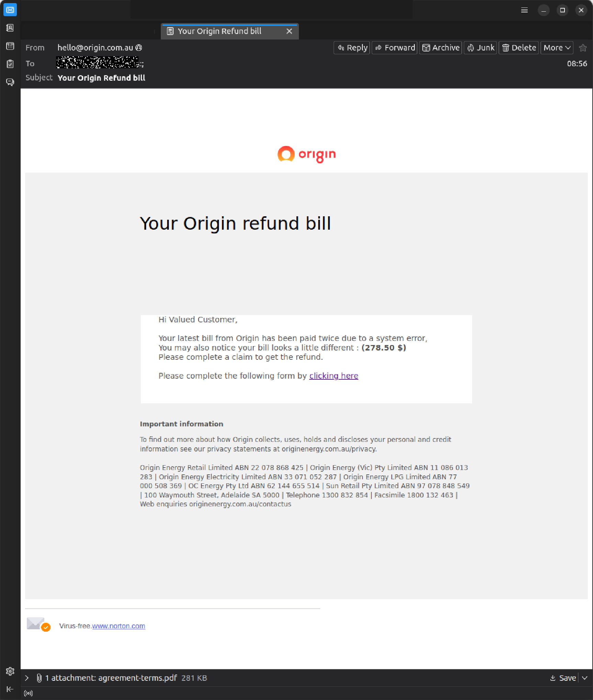Open the More actions dropdown
Image resolution: width=593 pixels, height=700 pixels.
(x=557, y=47)
